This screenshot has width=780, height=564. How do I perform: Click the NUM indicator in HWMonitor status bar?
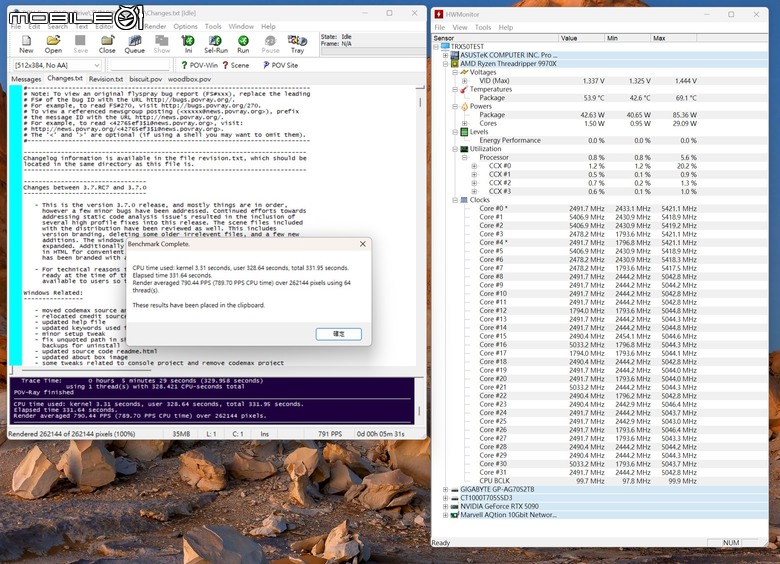pyautogui.click(x=731, y=543)
